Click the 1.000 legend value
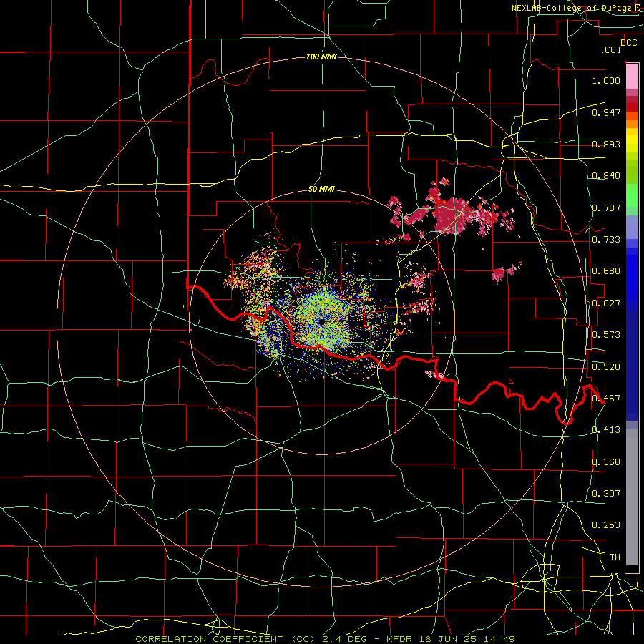Image resolution: width=644 pixels, height=644 pixels. (606, 80)
